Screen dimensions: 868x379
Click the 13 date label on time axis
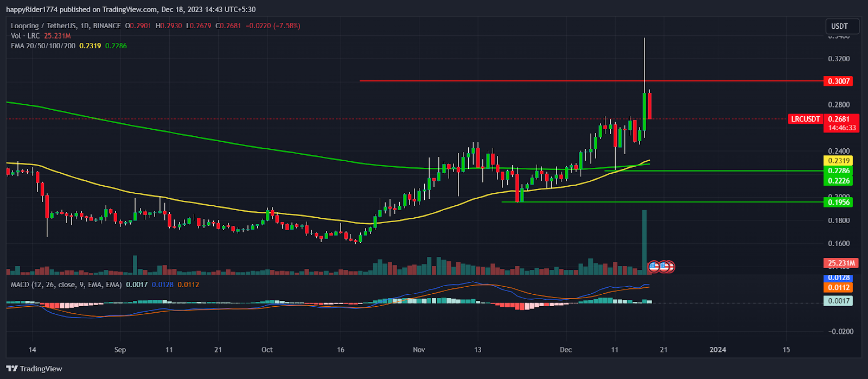coord(477,350)
